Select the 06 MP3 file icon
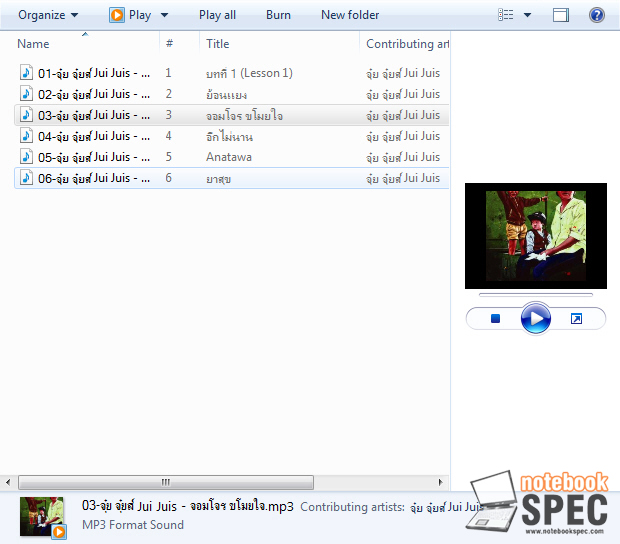 click(x=27, y=178)
